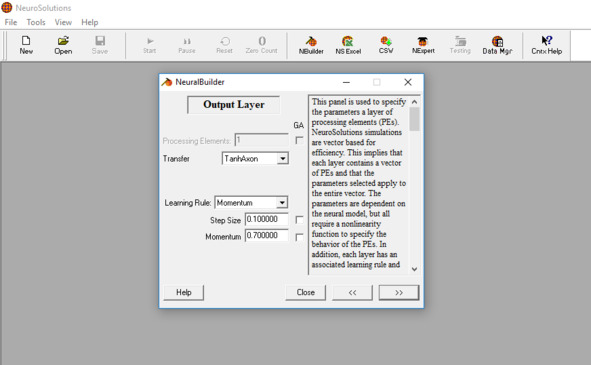Open the NS Excel tool
Viewport: 591px width, 365px height.
pos(348,45)
